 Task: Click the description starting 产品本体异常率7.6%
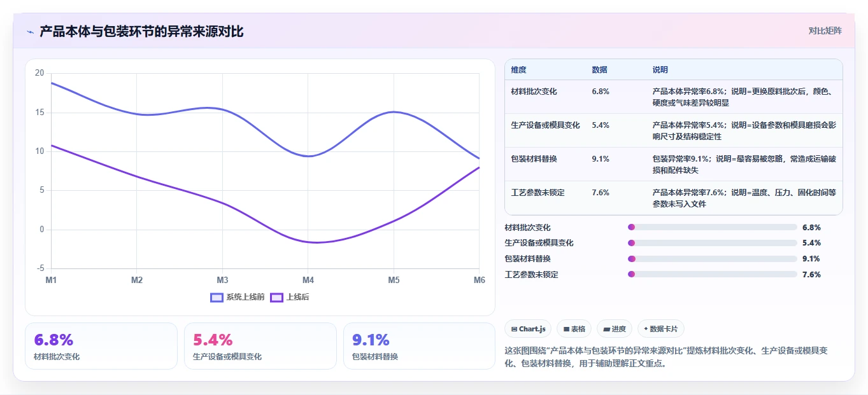pyautogui.click(x=744, y=198)
